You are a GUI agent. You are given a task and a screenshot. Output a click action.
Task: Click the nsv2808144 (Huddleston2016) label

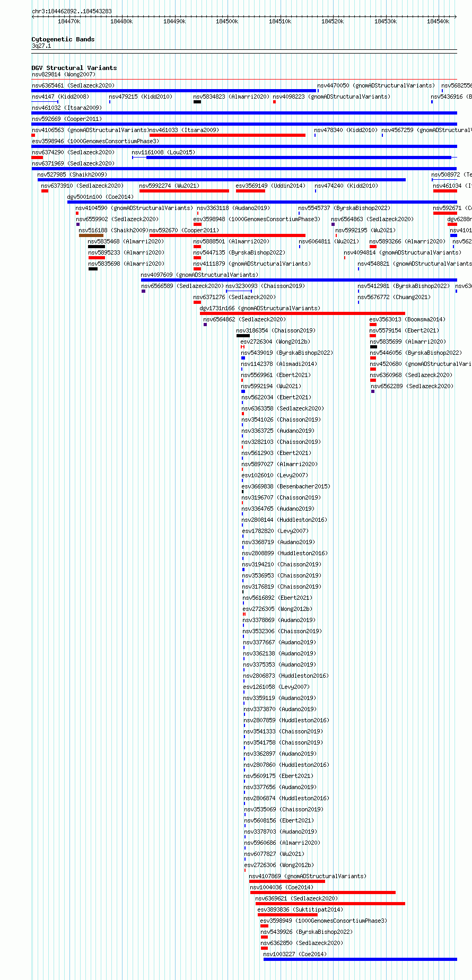coord(285,520)
